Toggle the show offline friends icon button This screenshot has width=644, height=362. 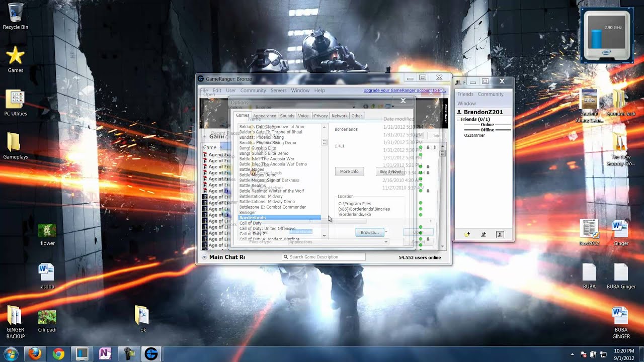click(x=500, y=234)
